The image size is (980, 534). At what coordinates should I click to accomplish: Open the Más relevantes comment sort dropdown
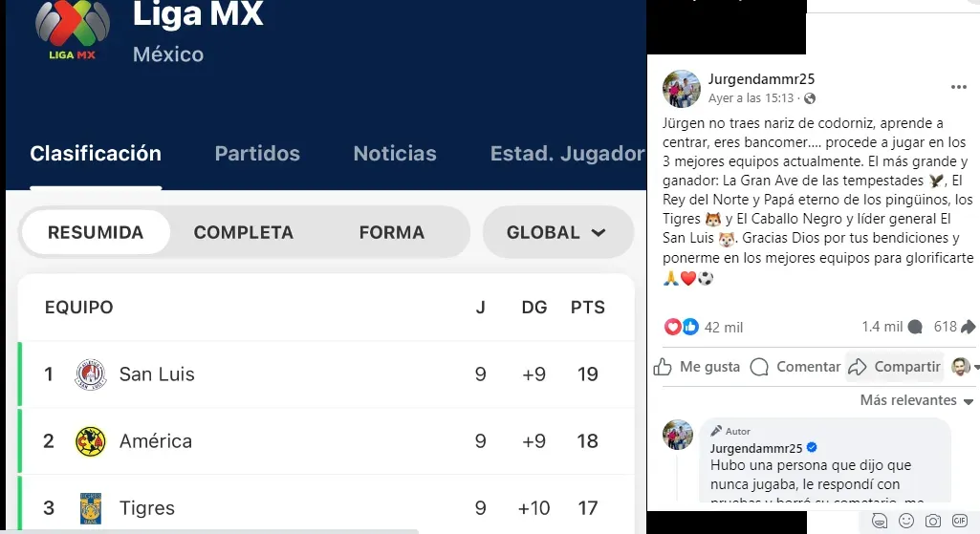coord(916,400)
